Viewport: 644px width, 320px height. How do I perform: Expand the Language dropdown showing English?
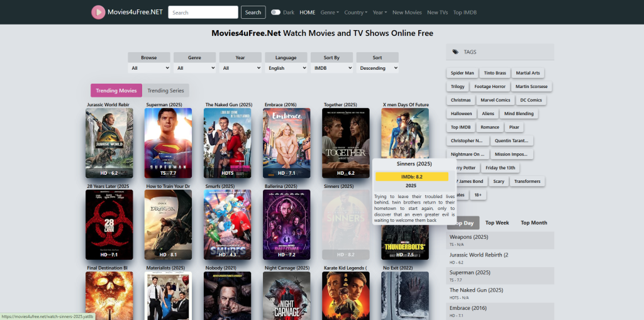(x=286, y=68)
